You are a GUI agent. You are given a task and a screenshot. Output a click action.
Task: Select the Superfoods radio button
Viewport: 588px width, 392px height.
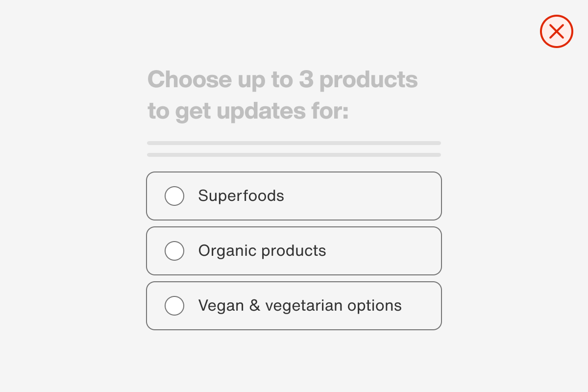[174, 196]
